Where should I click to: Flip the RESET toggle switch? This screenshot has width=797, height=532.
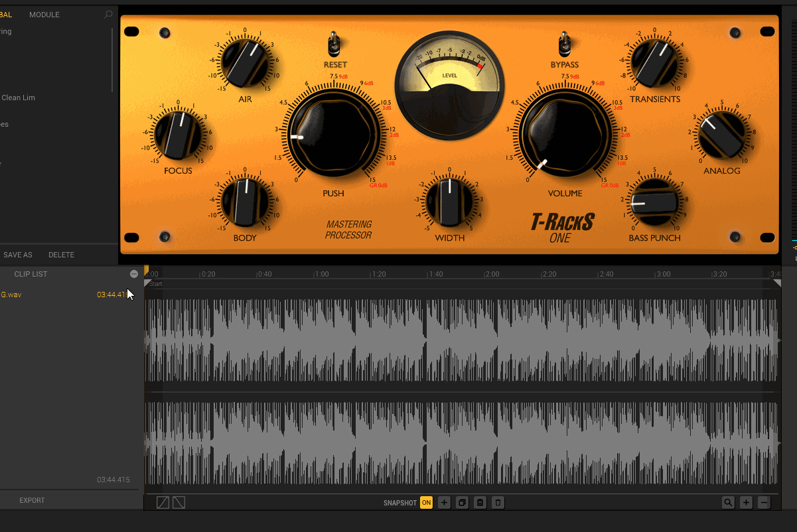click(334, 44)
